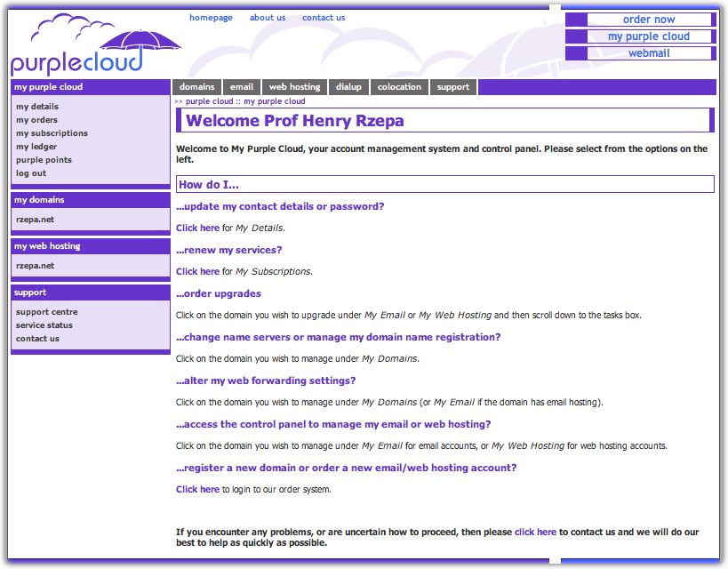Click the access the control panel question
This screenshot has height=569, width=728.
pos(333,425)
